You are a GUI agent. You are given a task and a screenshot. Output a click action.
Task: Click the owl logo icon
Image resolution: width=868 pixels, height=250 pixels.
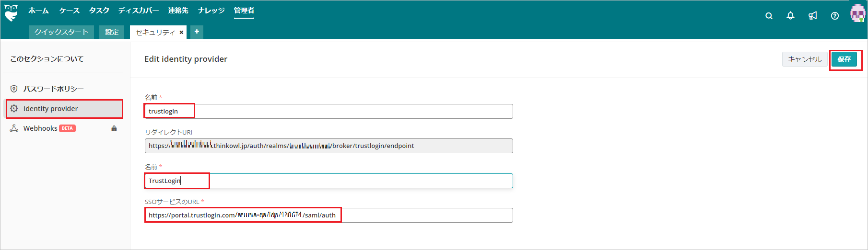[11, 13]
